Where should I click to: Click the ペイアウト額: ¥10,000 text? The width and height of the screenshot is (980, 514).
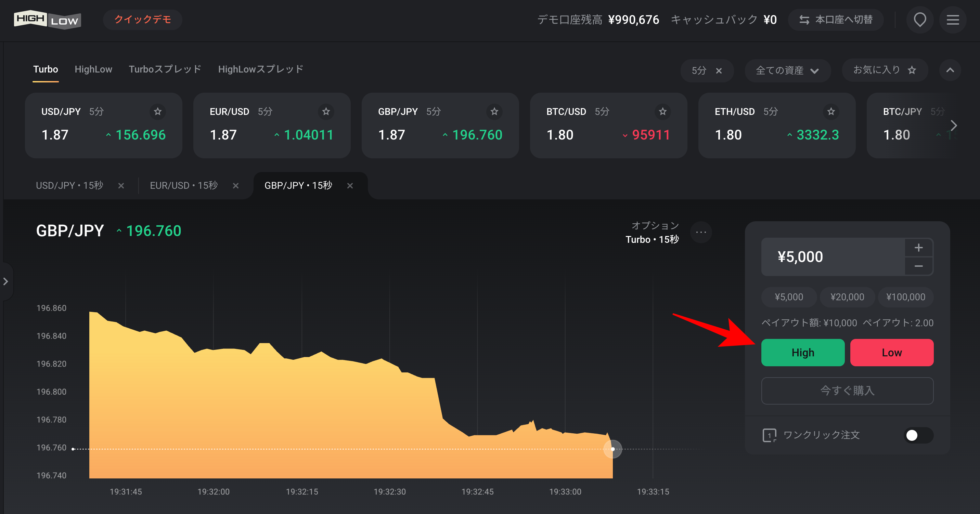point(809,323)
